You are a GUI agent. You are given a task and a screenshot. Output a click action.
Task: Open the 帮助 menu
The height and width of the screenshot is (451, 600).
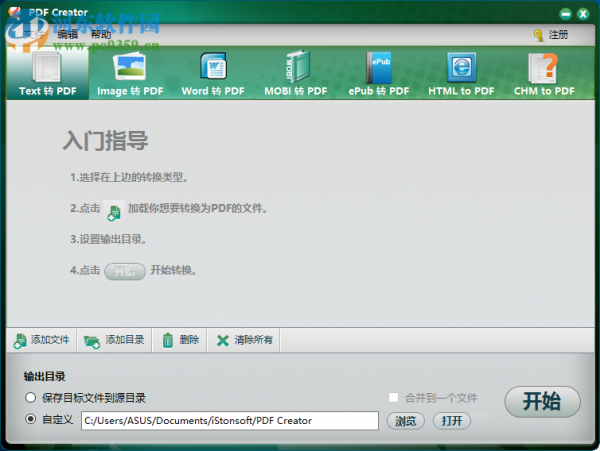tap(101, 34)
